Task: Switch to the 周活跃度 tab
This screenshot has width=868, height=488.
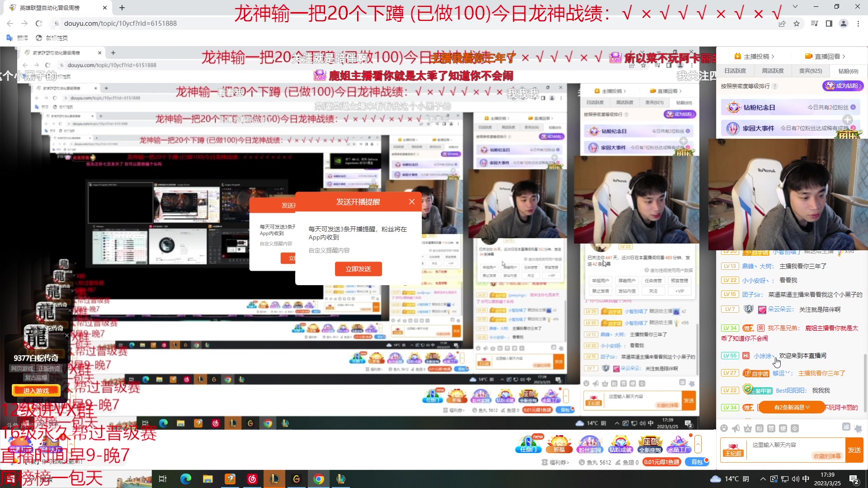Action: [773, 71]
